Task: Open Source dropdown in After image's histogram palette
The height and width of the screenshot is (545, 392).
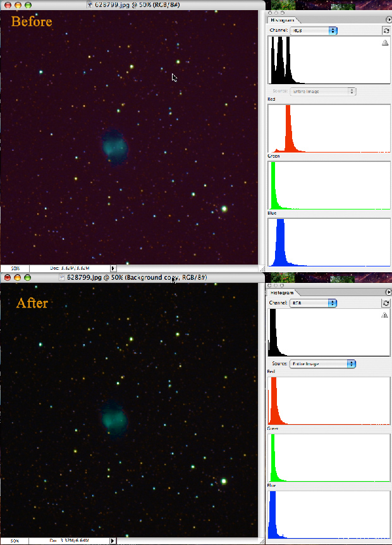Action: click(x=322, y=364)
